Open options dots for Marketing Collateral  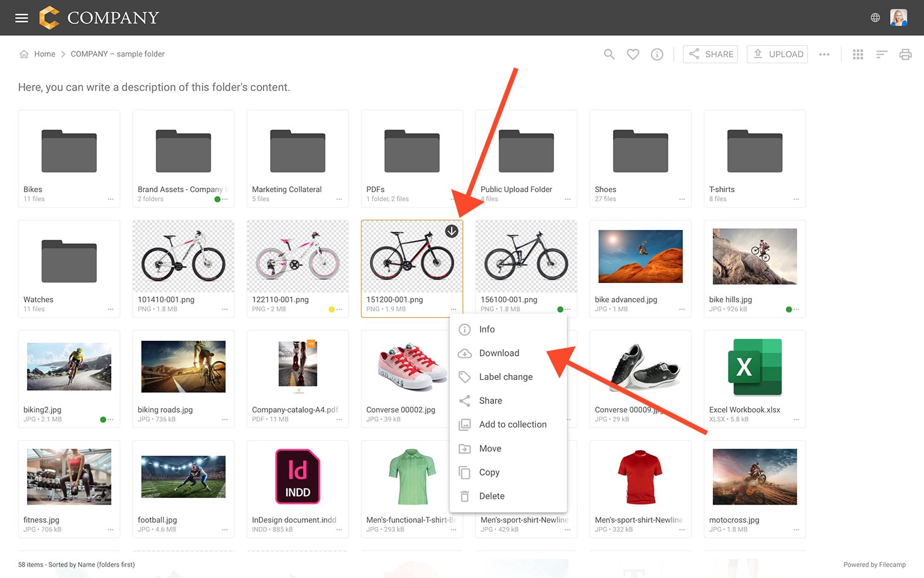[x=339, y=199]
